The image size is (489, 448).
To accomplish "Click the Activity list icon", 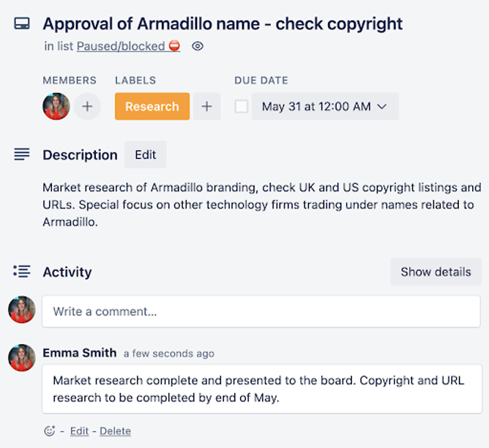I will 22,272.
